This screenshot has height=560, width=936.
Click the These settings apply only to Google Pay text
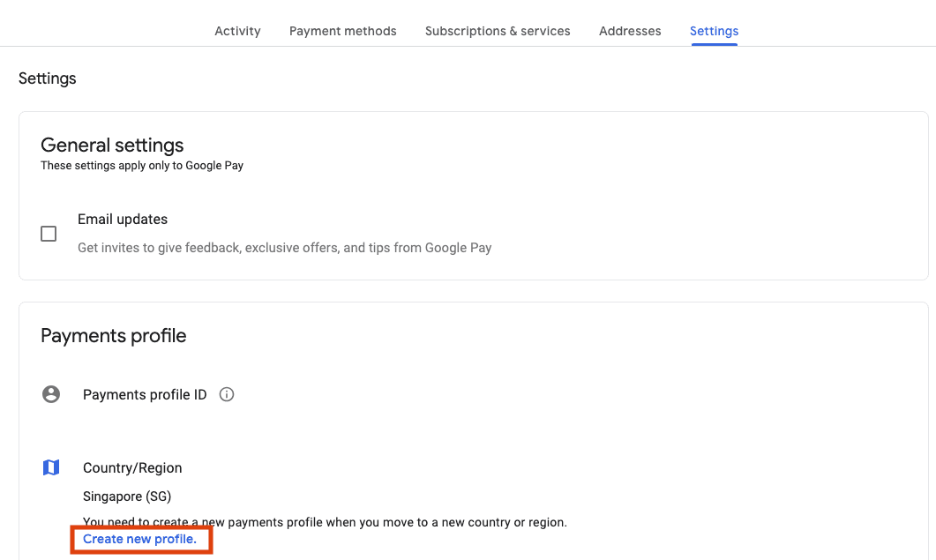pyautogui.click(x=141, y=165)
